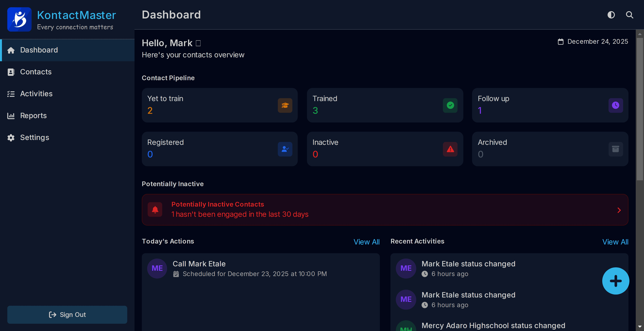Click the graduation cap icon on Yet to train
644x331 pixels.
285,105
